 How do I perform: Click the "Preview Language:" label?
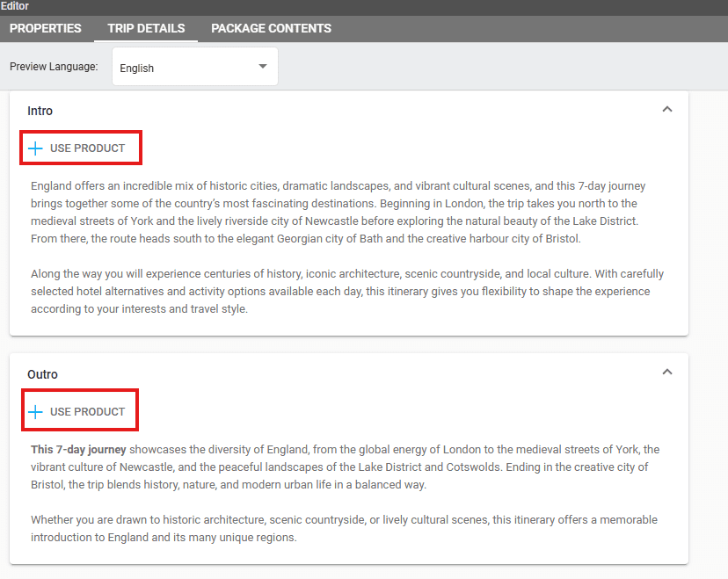(x=55, y=68)
